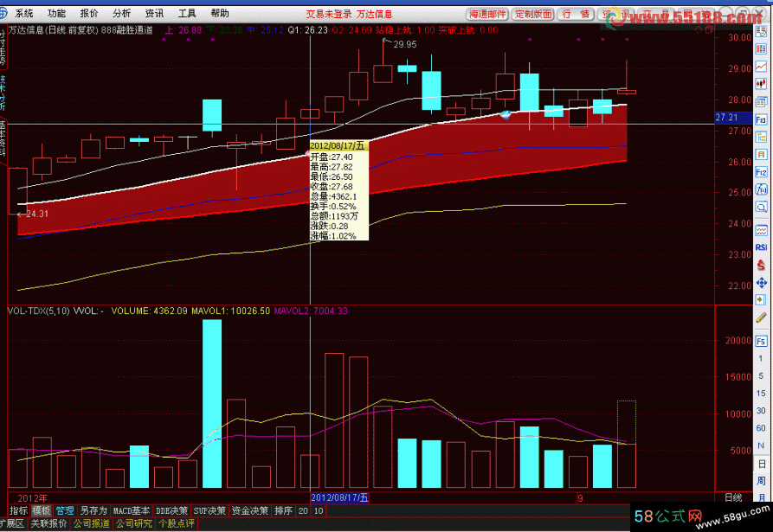773x532 pixels.
Task: Click the 定制版面 button
Action: (533, 14)
